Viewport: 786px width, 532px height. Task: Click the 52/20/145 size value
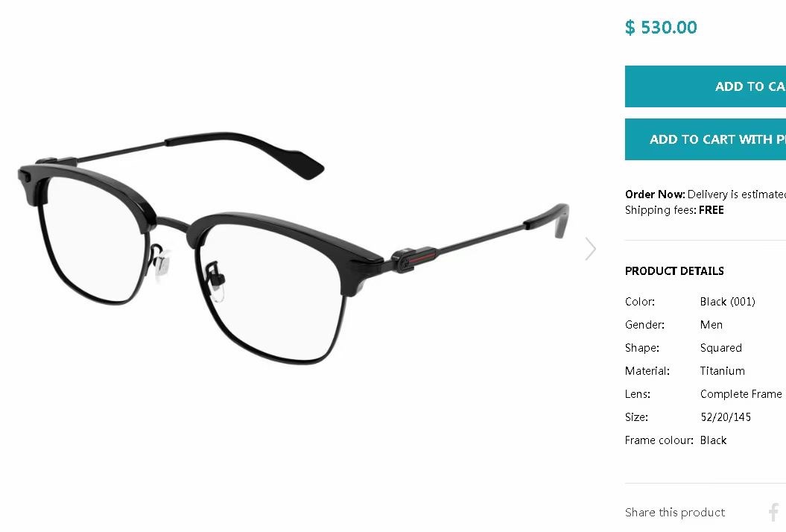pos(726,417)
